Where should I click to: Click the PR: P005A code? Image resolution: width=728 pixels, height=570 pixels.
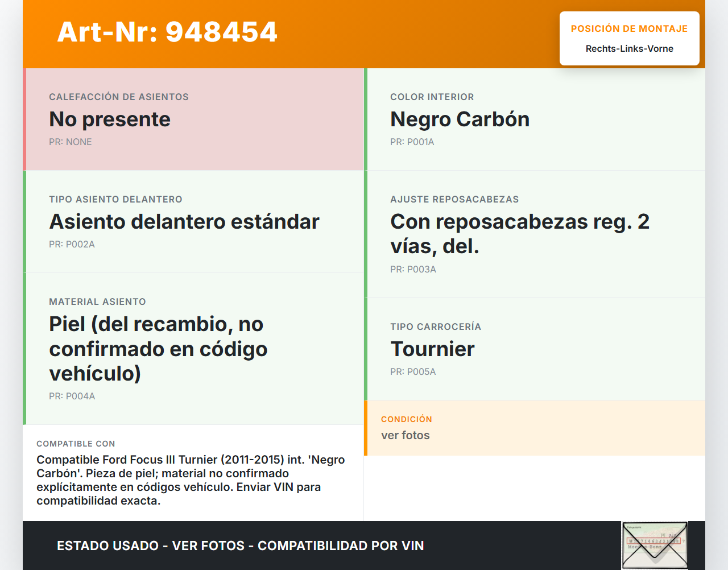413,372
